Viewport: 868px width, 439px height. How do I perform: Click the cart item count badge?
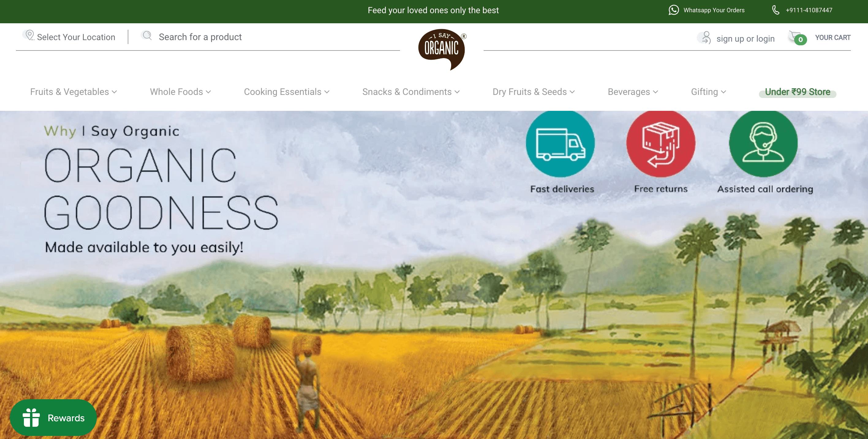(800, 40)
